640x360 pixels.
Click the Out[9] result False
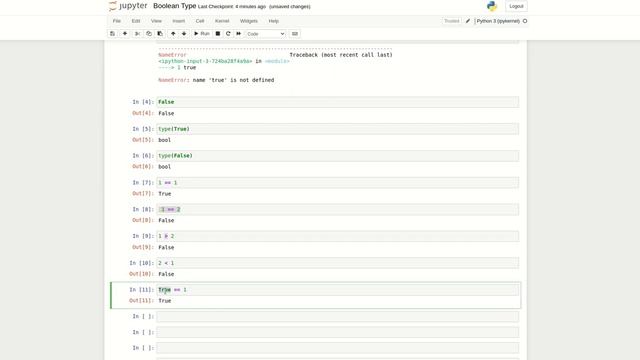coord(166,247)
